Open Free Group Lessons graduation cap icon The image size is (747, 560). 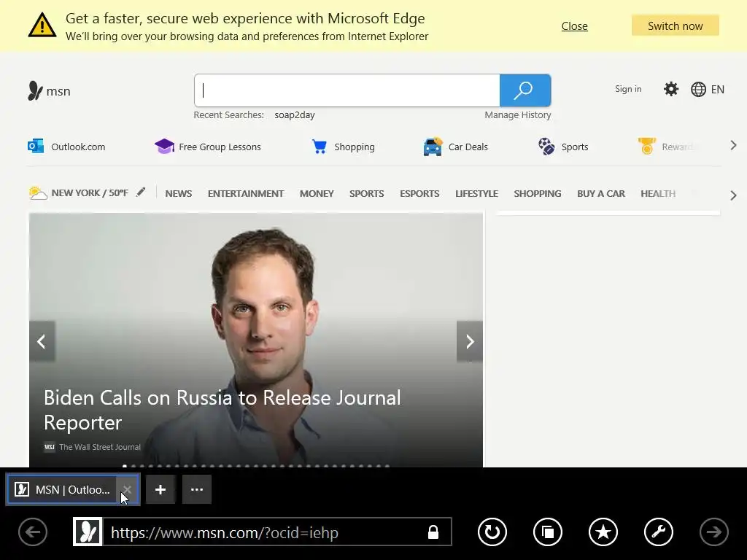pyautogui.click(x=164, y=146)
